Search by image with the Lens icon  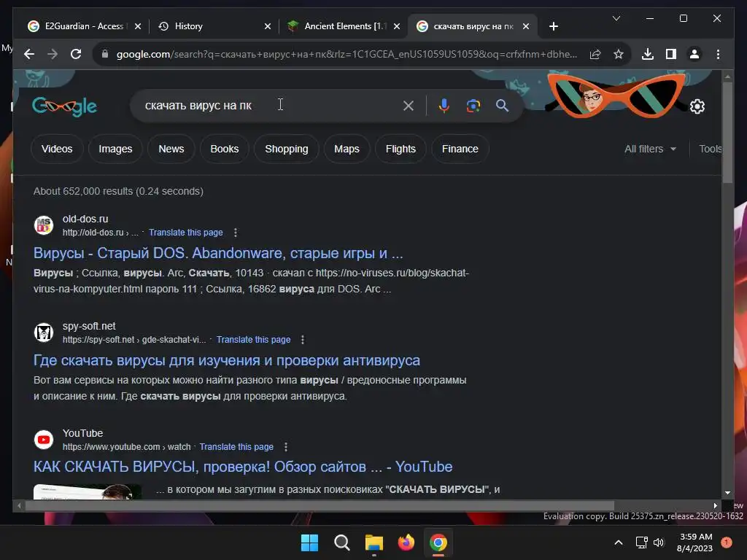click(x=473, y=106)
